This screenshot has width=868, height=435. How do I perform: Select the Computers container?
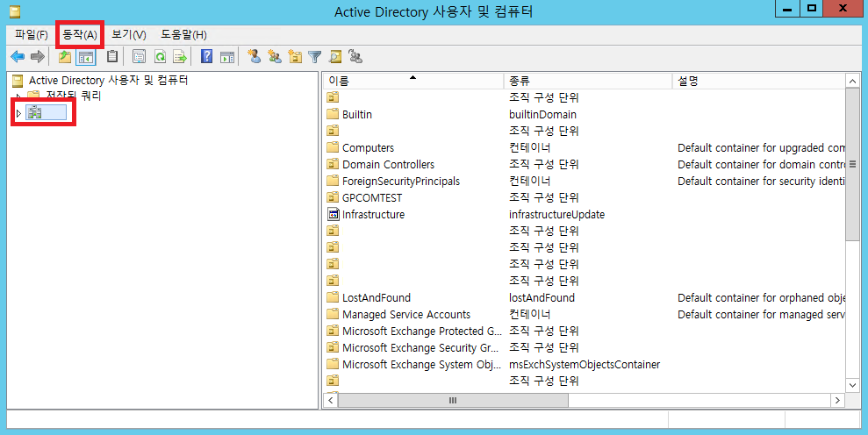[368, 147]
